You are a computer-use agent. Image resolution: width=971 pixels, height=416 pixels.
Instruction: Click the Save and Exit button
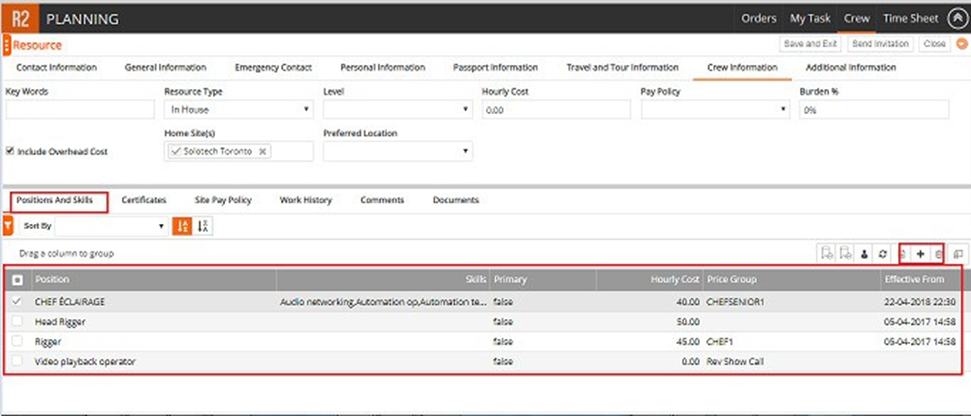(x=810, y=44)
